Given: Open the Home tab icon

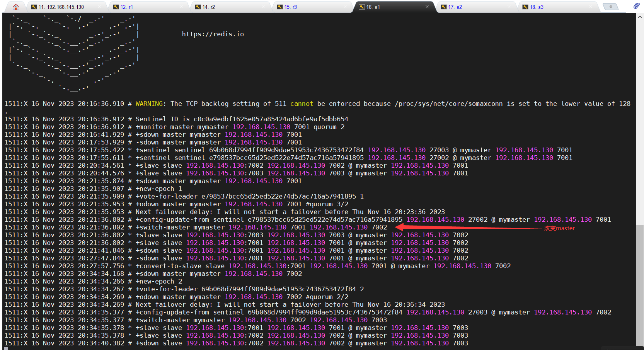Looking at the screenshot, I should point(16,7).
